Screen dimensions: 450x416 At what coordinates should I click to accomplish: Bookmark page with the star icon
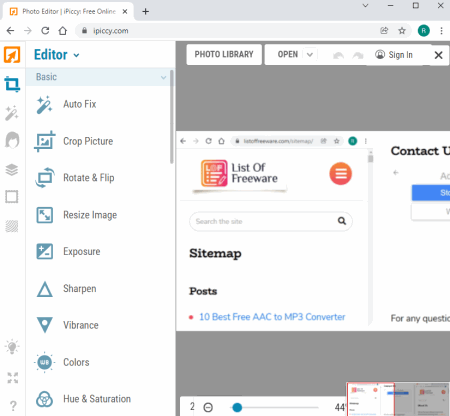click(x=402, y=31)
